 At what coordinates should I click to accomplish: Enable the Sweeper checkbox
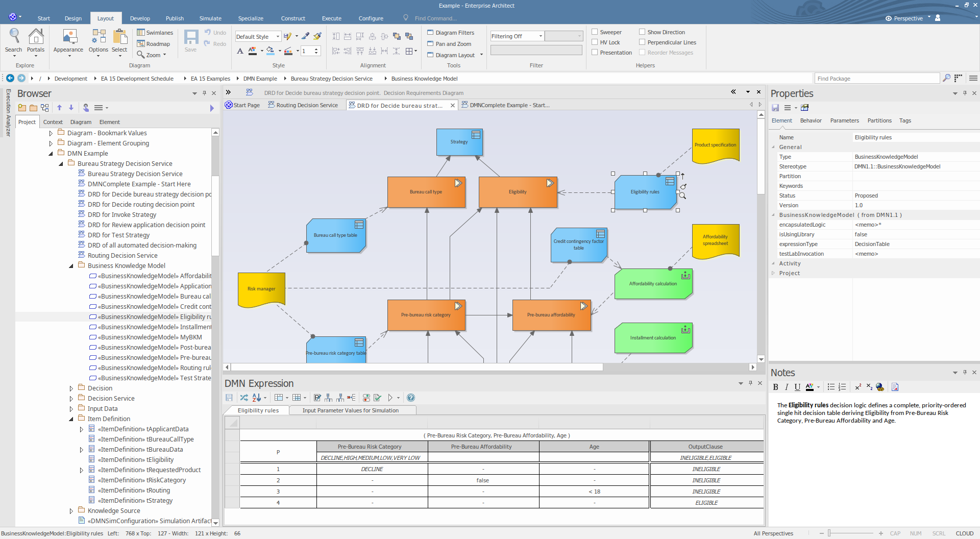coord(595,32)
